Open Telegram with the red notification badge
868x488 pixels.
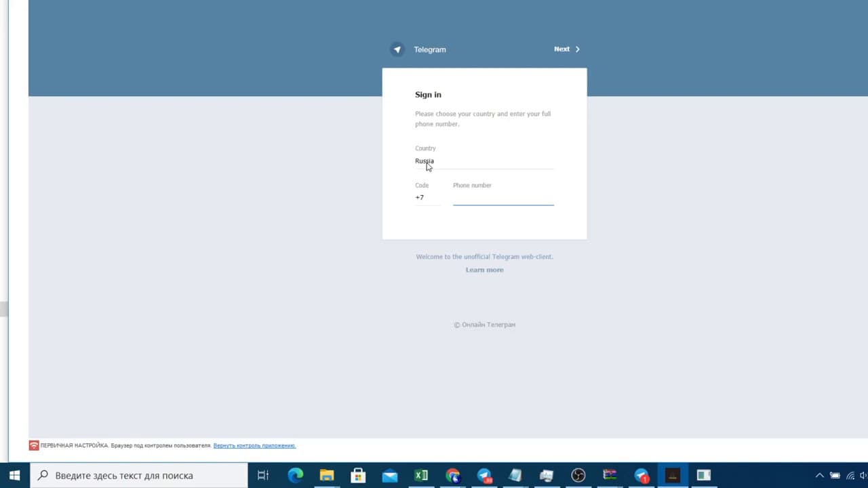pyautogui.click(x=641, y=475)
